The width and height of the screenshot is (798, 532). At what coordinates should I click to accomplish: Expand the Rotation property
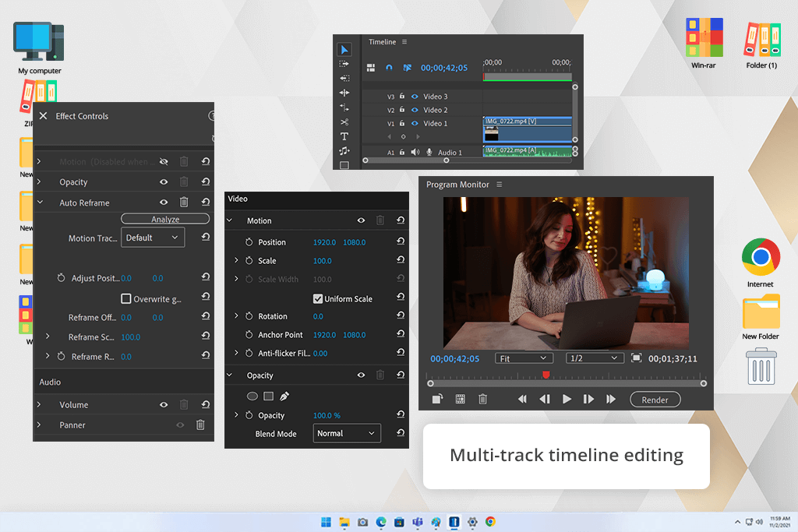pos(236,315)
